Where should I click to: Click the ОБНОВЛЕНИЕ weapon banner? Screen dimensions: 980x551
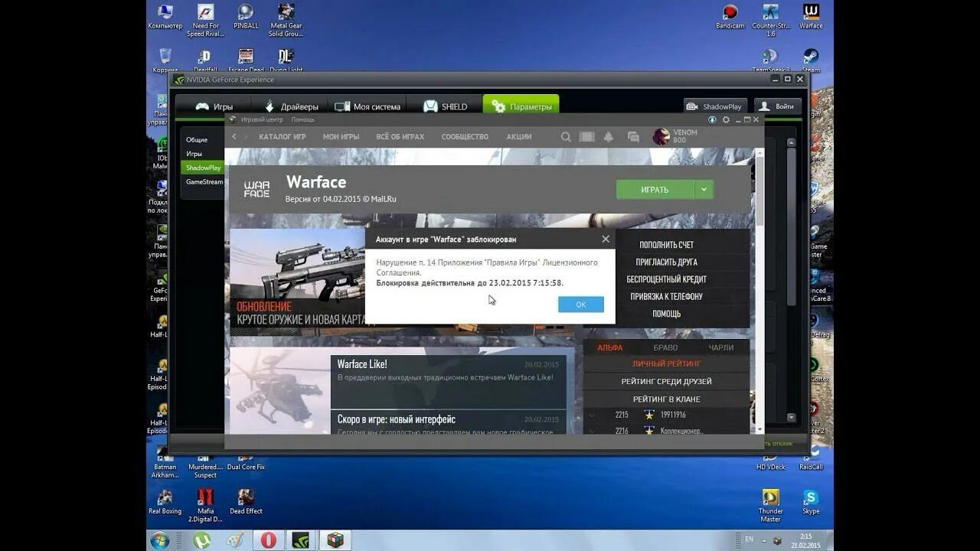pyautogui.click(x=298, y=282)
